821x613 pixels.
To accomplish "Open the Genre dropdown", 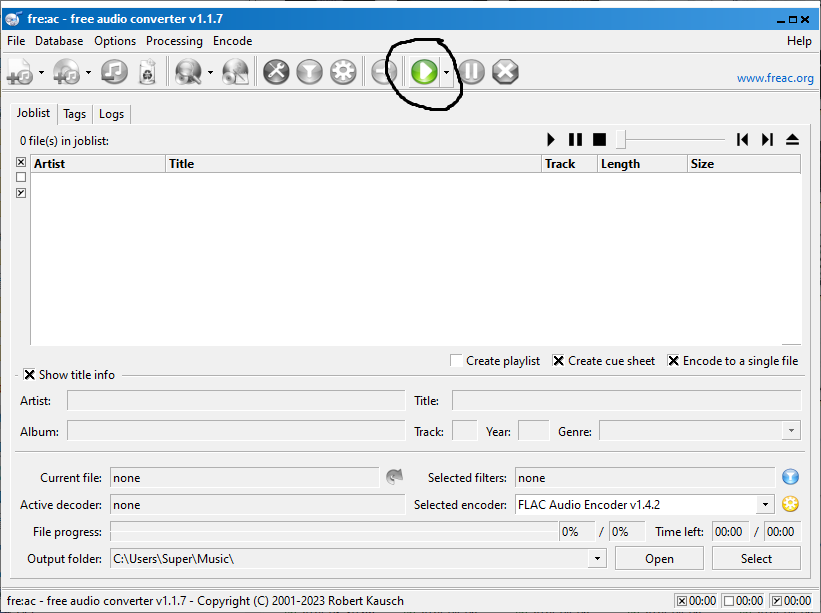I will pos(791,431).
